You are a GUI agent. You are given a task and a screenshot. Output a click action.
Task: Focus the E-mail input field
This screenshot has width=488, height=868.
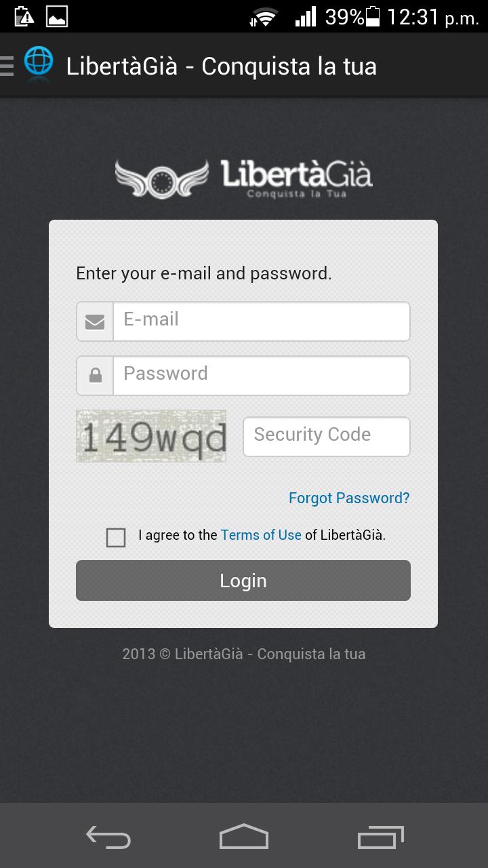(x=261, y=321)
